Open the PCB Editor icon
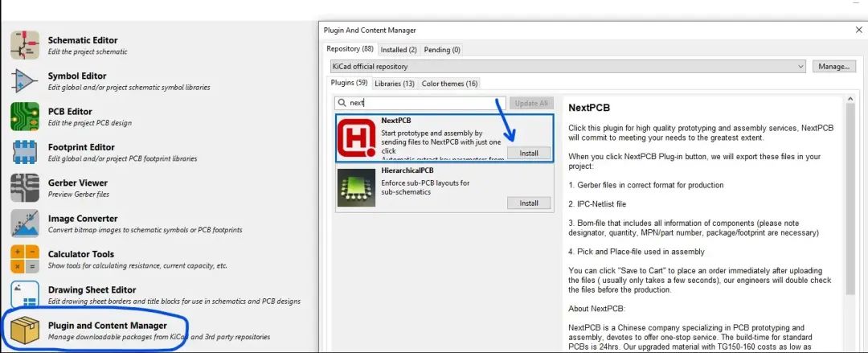 (x=24, y=117)
